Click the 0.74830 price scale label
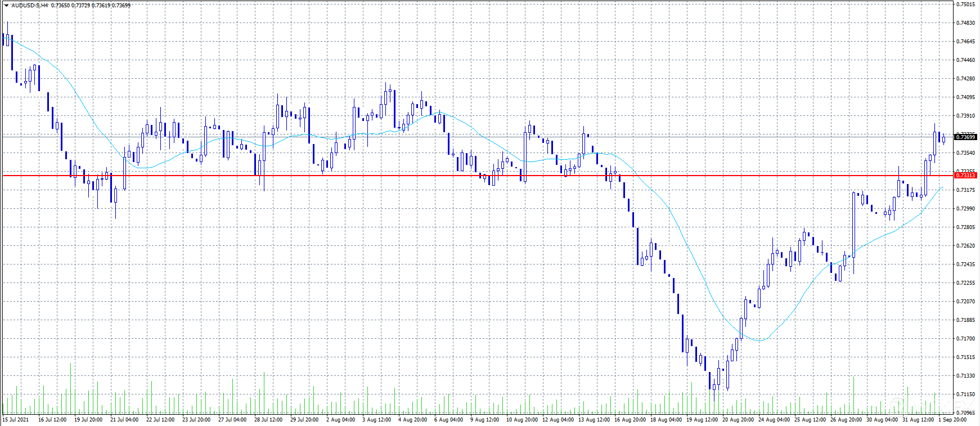Viewport: 980px width, 426px height. point(966,23)
